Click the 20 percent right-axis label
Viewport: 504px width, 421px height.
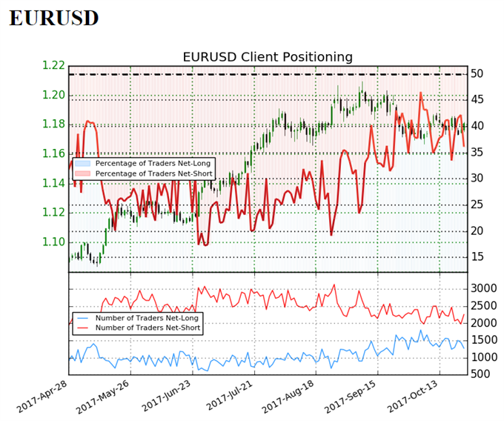(x=477, y=231)
